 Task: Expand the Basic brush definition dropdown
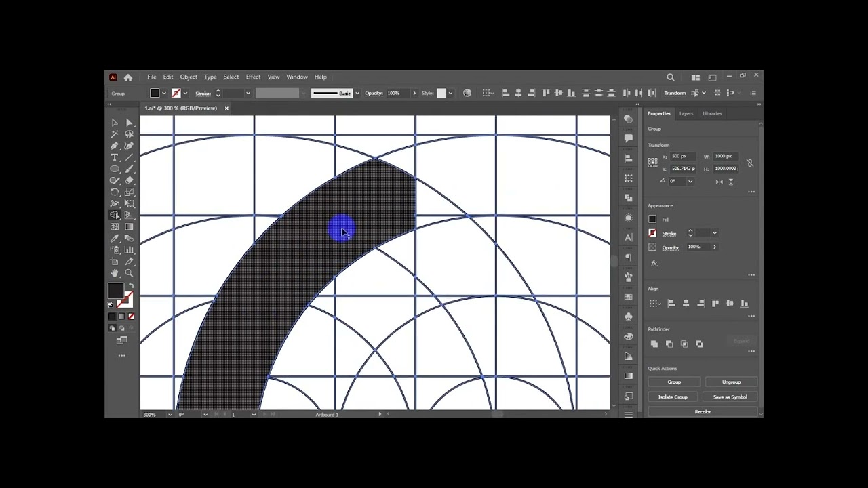(x=357, y=94)
